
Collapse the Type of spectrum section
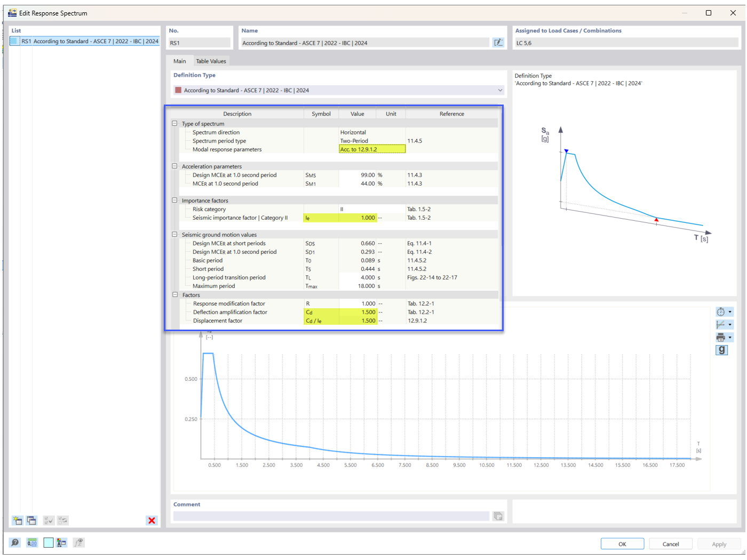click(x=174, y=123)
